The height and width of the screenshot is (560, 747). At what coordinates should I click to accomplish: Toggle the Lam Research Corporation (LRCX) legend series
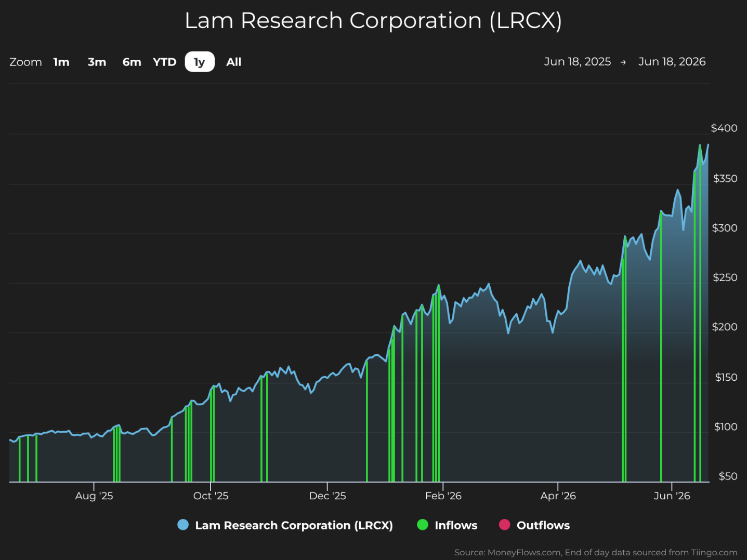coord(285,525)
